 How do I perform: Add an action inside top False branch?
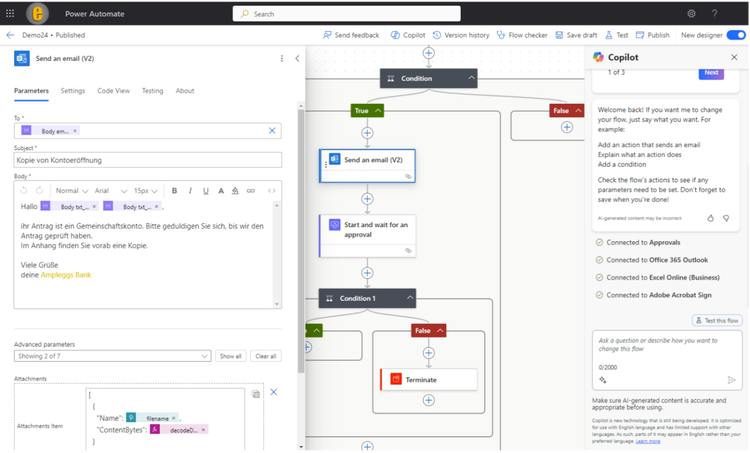567,127
